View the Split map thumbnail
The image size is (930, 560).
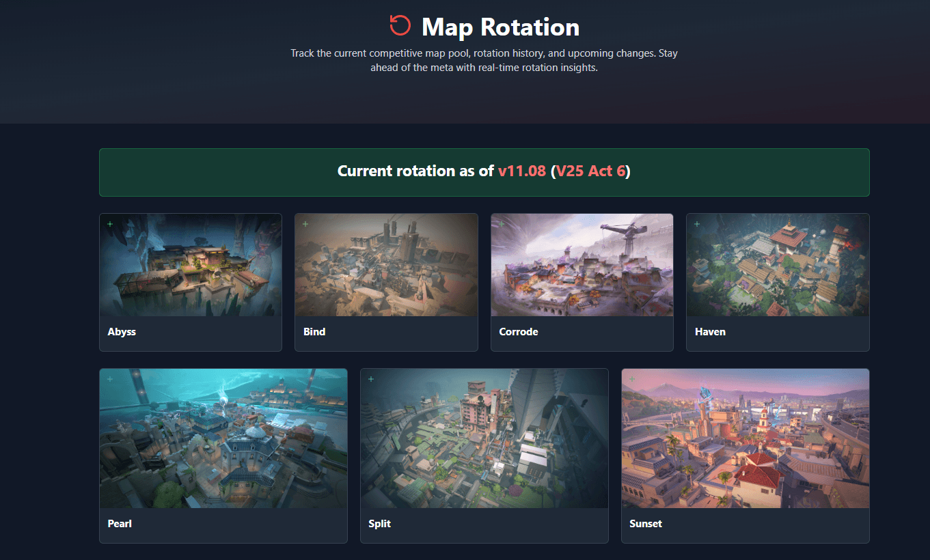click(x=484, y=439)
